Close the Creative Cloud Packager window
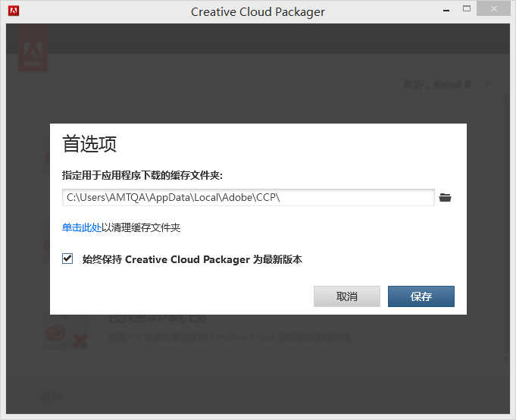 point(493,9)
